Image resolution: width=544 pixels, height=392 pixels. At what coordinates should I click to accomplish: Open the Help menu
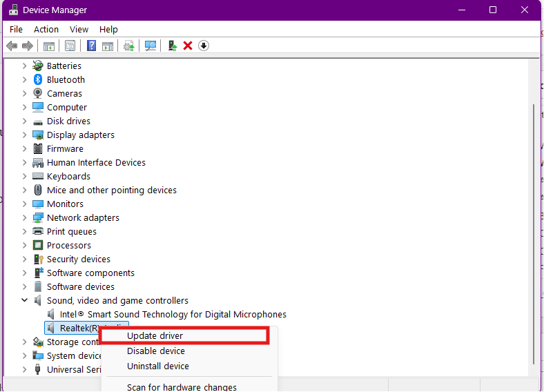click(108, 30)
